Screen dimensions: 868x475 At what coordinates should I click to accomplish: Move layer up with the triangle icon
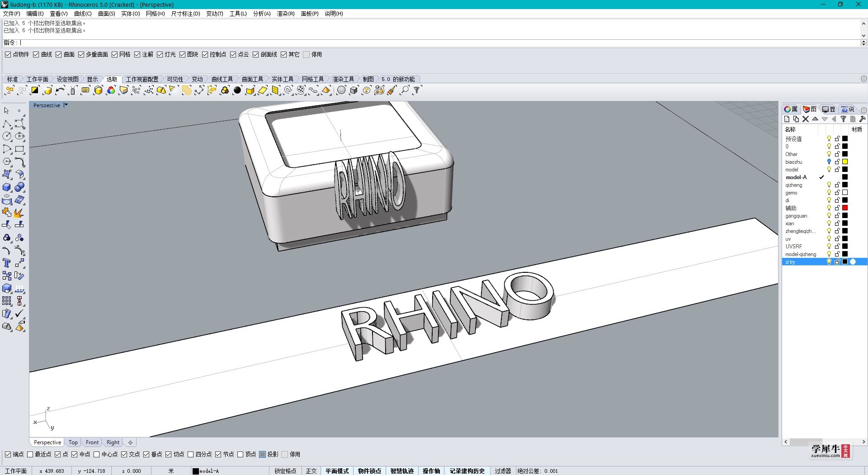[x=815, y=119]
